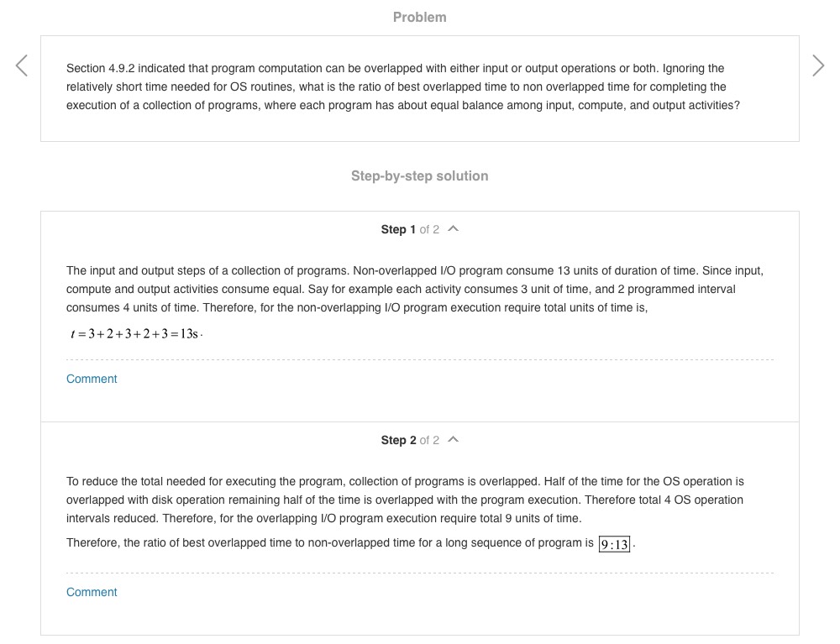The width and height of the screenshot is (840, 644).
Task: Collapse Step 2 with its chevron
Action: pyautogui.click(x=454, y=440)
